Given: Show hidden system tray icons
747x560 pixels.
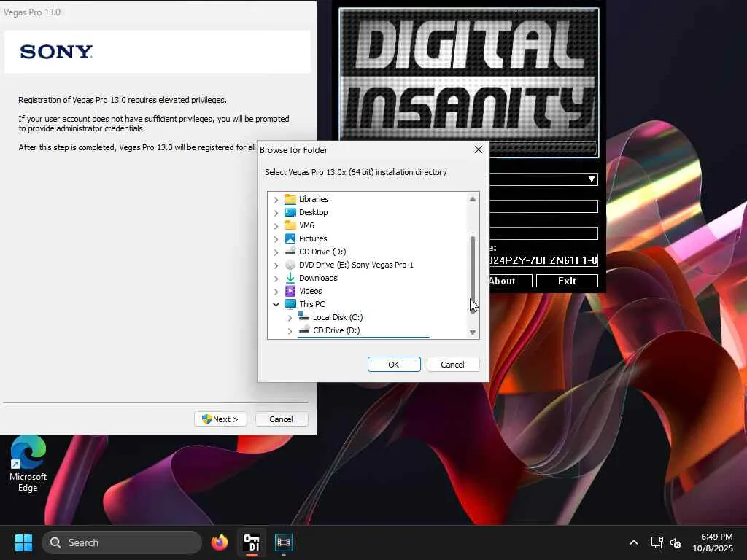Looking at the screenshot, I should [x=634, y=542].
